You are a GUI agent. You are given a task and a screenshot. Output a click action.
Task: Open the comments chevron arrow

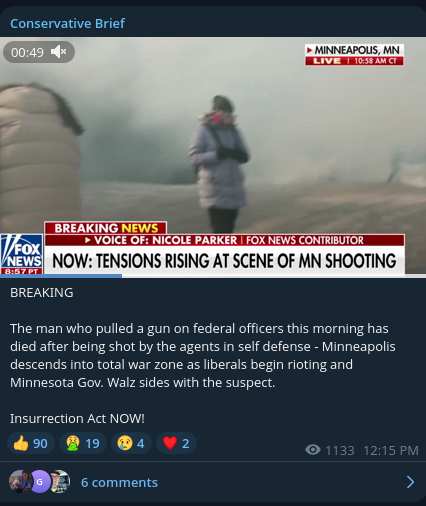[411, 482]
